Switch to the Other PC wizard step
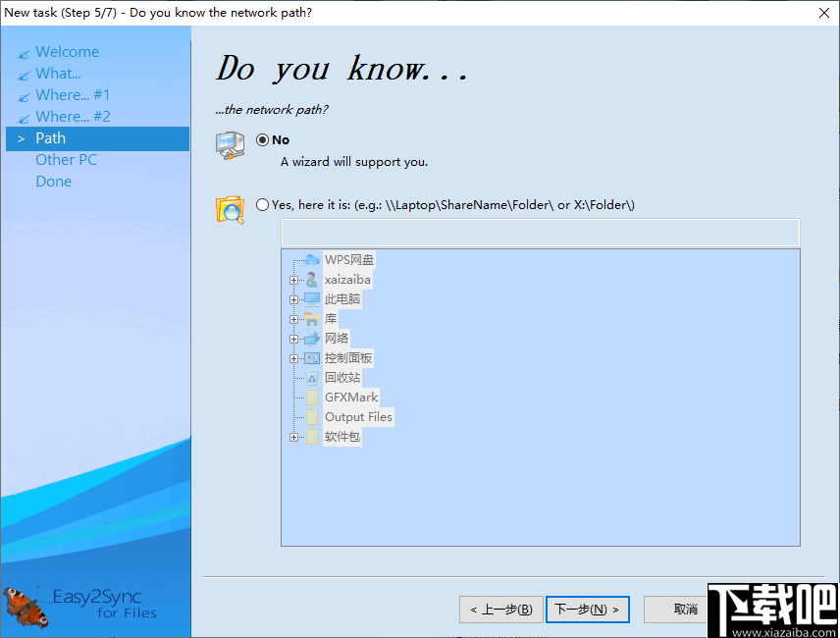The image size is (840, 638). coord(66,159)
